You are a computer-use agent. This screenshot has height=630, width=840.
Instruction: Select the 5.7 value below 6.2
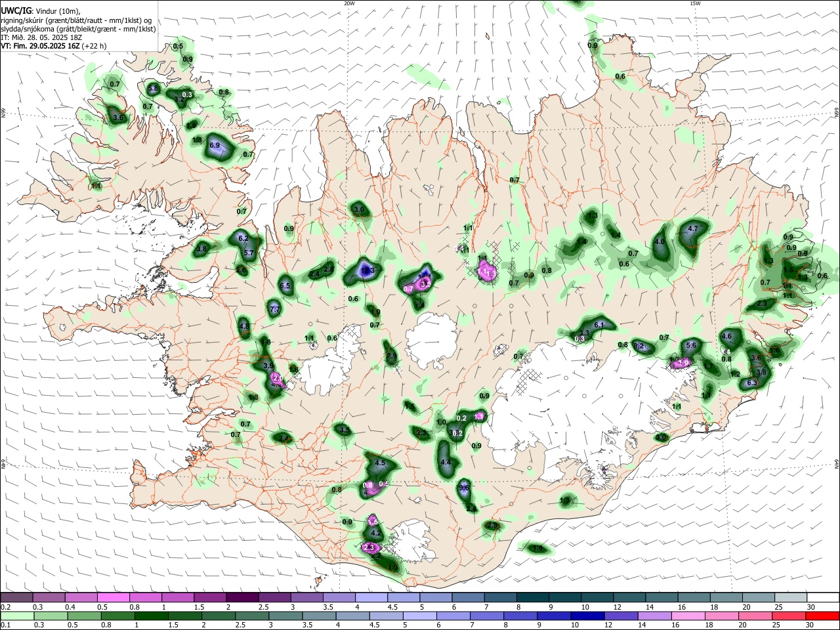pos(249,253)
